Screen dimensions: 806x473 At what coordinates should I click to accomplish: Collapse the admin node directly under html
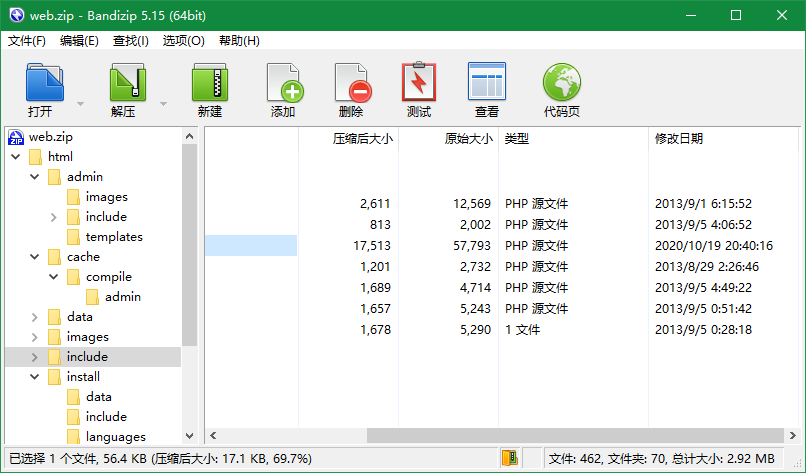34,177
